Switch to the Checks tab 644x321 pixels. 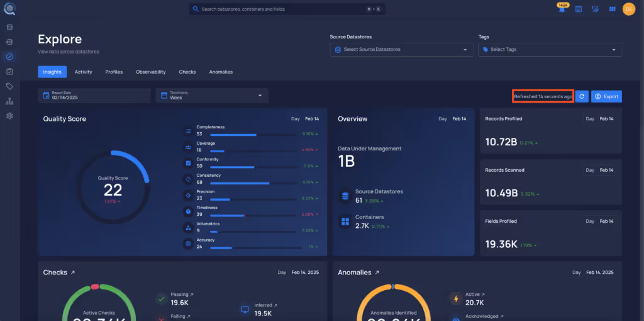coord(187,72)
